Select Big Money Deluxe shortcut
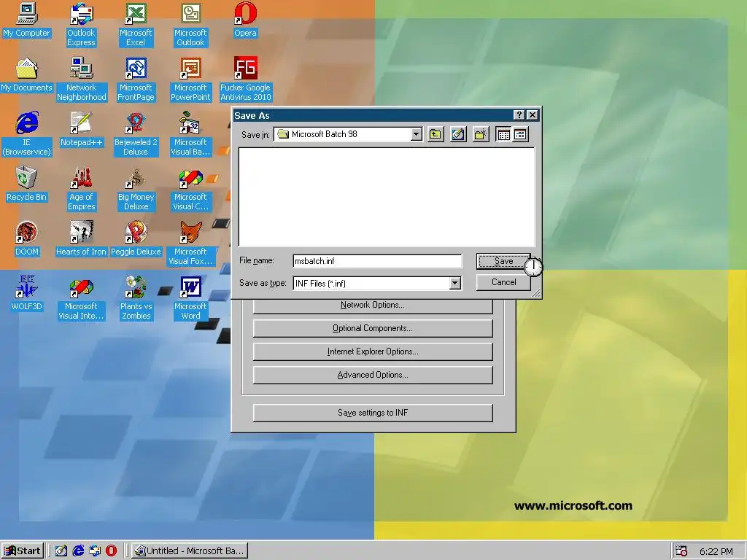747x560 pixels. click(x=136, y=189)
